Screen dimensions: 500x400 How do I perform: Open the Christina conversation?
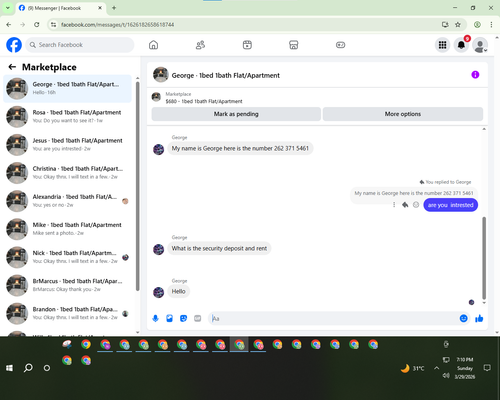click(x=67, y=173)
